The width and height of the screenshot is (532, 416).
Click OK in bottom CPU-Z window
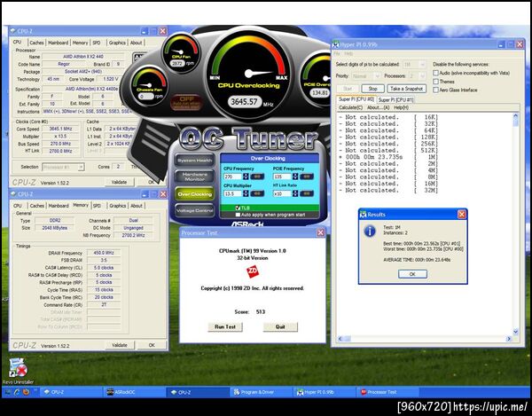pyautogui.click(x=152, y=345)
